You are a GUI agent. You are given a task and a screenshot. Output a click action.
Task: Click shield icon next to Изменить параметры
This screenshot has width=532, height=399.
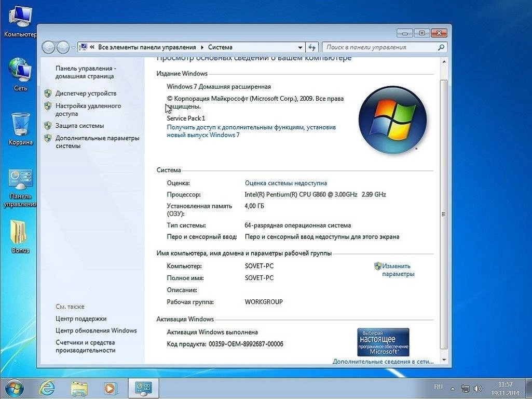coord(378,266)
